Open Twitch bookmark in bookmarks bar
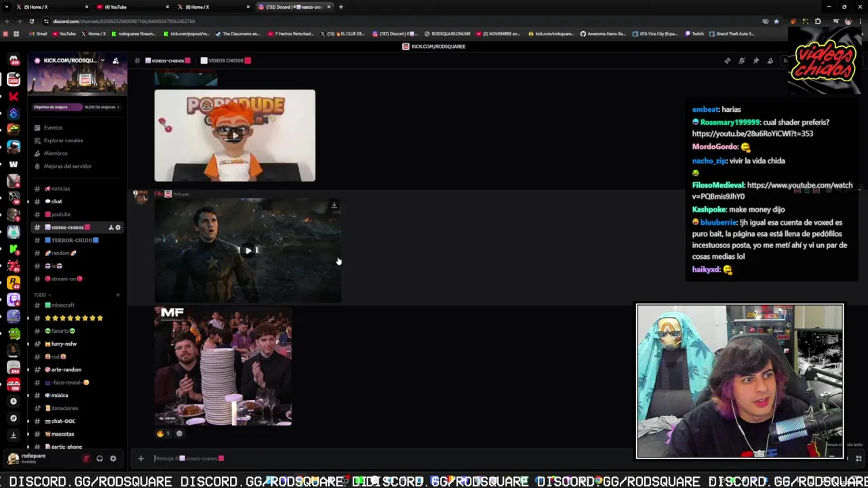This screenshot has width=868, height=488. pos(694,34)
